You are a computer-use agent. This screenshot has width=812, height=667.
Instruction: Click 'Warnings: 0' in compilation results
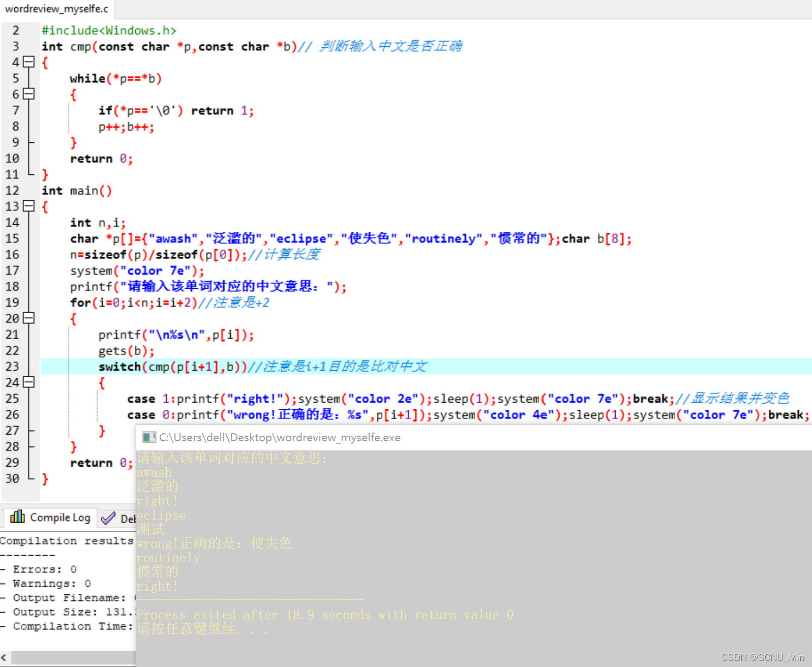point(52,584)
